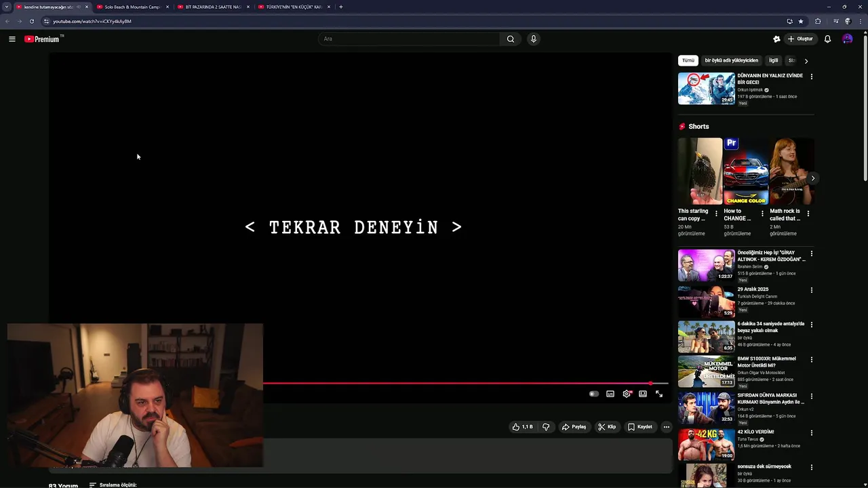Toggle autoplay switch in the player
Viewport: 868px width, 488px height.
tap(594, 394)
